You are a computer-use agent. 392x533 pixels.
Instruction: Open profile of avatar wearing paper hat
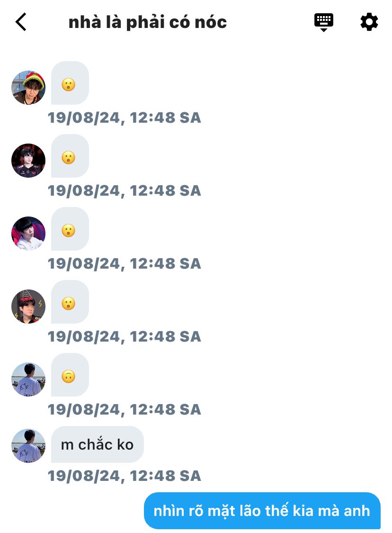point(28,306)
